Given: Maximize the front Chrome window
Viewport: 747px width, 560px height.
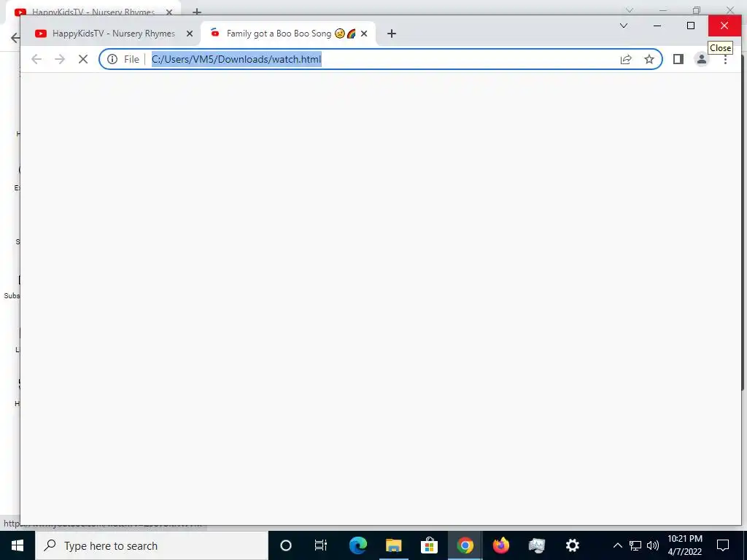Looking at the screenshot, I should pos(691,26).
